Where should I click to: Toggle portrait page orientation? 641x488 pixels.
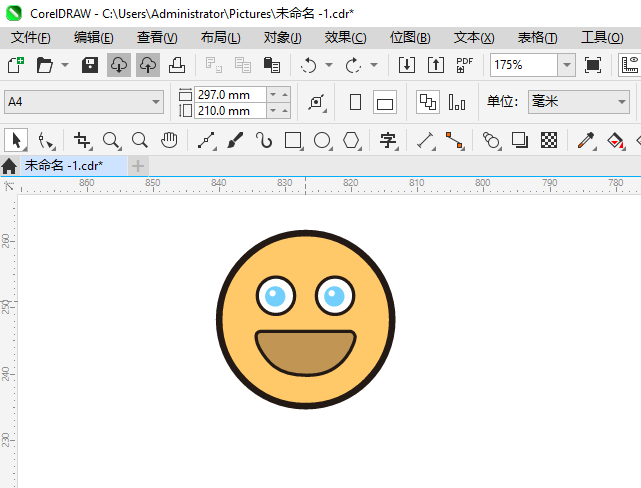355,102
